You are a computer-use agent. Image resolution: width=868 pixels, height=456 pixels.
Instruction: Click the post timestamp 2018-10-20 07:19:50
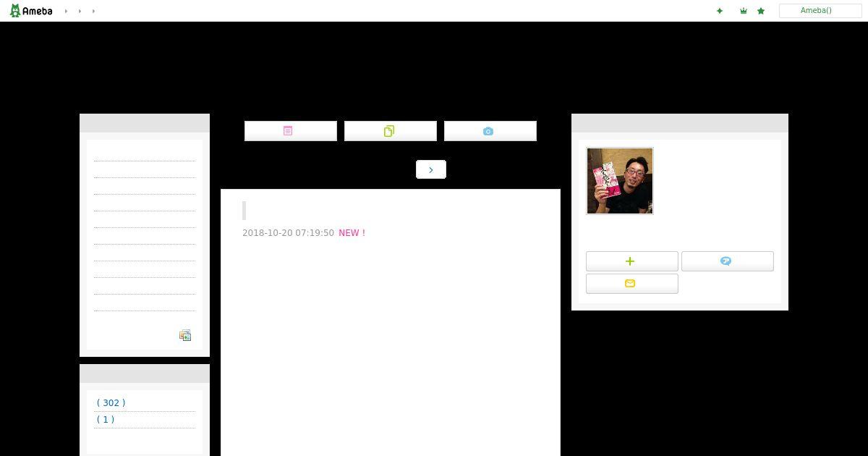pos(288,233)
